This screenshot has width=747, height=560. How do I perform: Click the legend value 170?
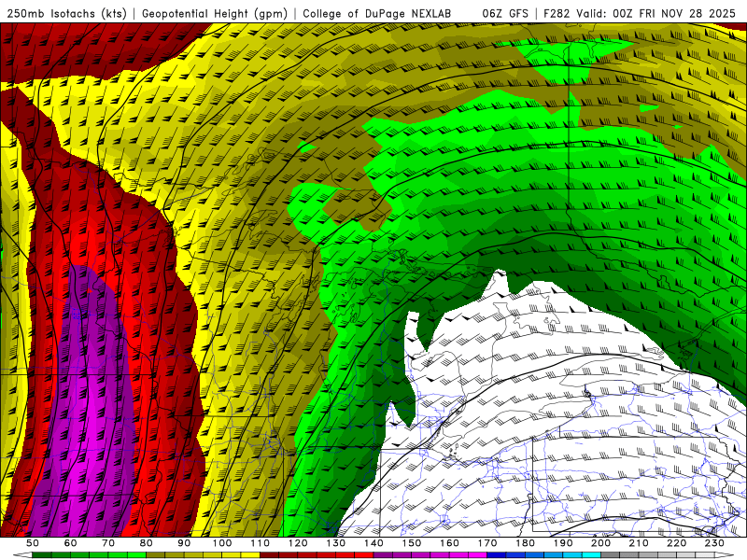[487, 543]
